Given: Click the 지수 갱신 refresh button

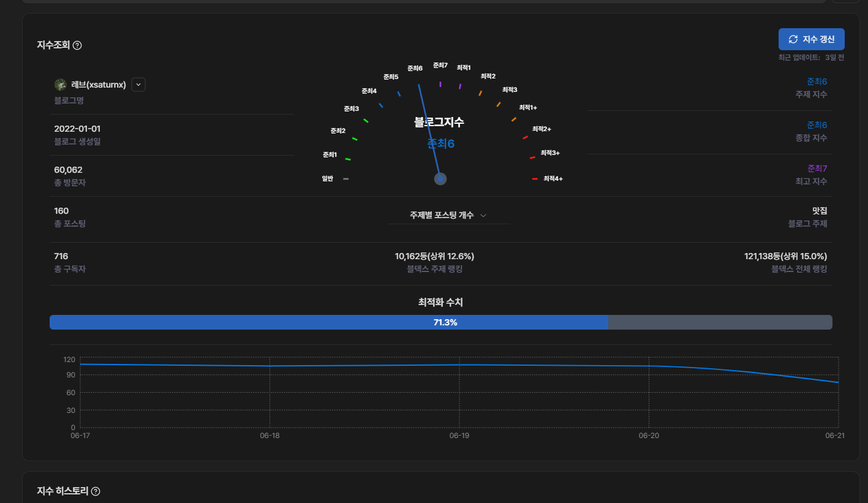Looking at the screenshot, I should tap(811, 39).
